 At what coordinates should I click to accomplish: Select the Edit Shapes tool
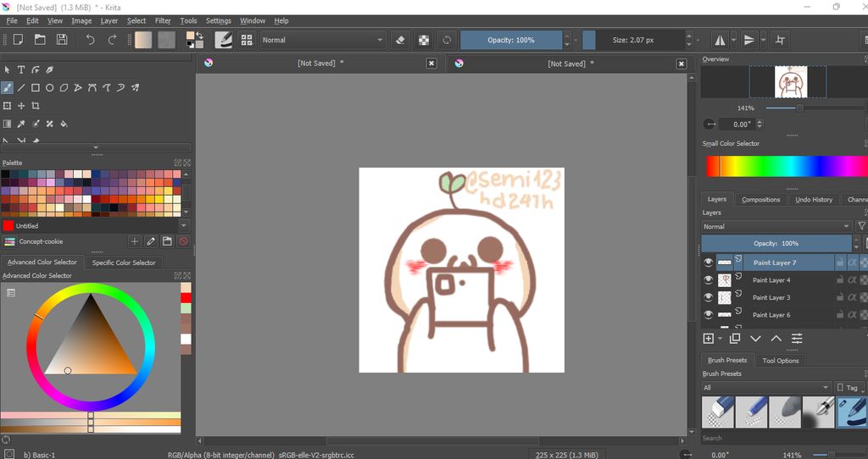coord(36,69)
